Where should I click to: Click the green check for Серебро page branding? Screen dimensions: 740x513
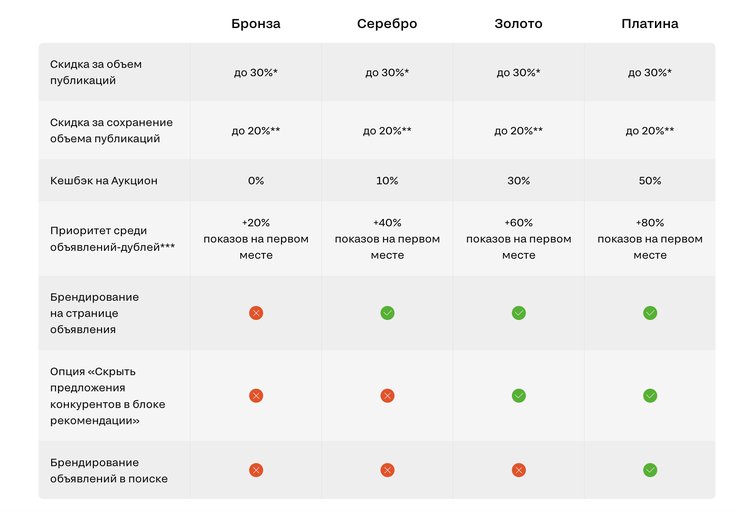pyautogui.click(x=387, y=313)
